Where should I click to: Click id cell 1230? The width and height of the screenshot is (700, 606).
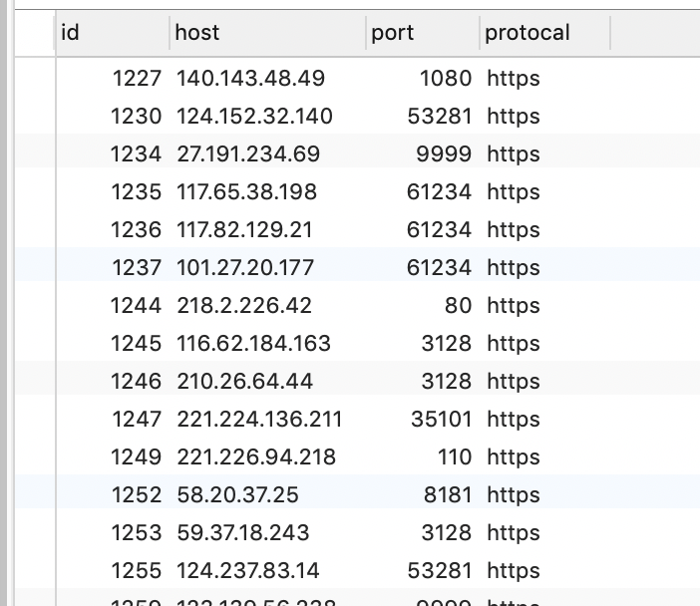(136, 117)
